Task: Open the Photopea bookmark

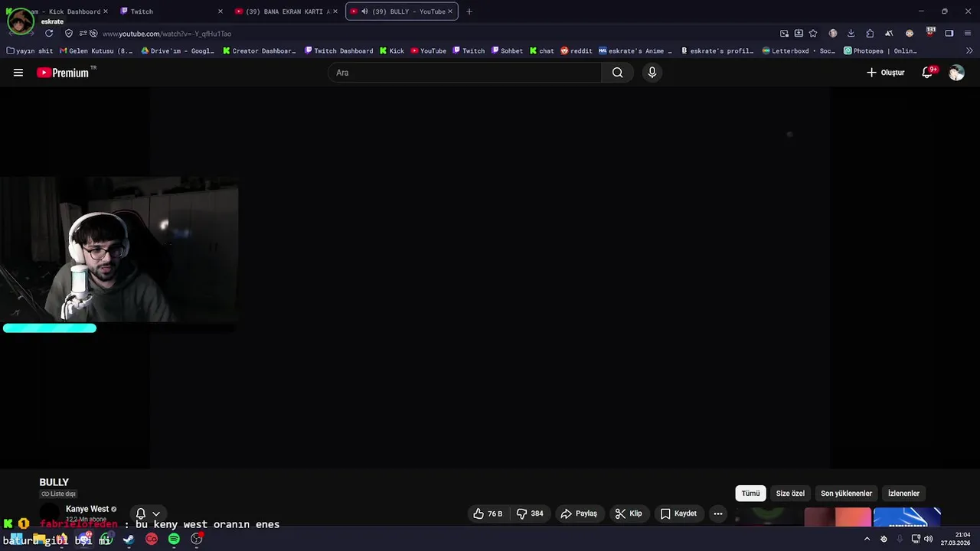Action: click(880, 51)
